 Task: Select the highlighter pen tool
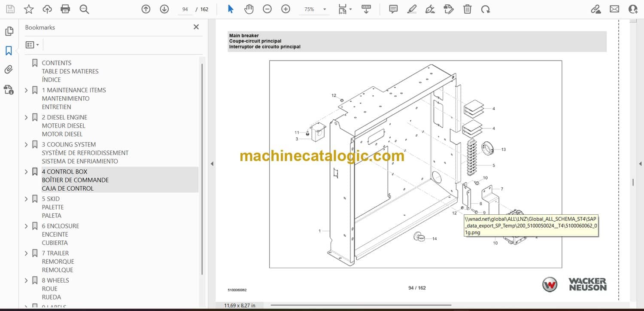tap(412, 9)
